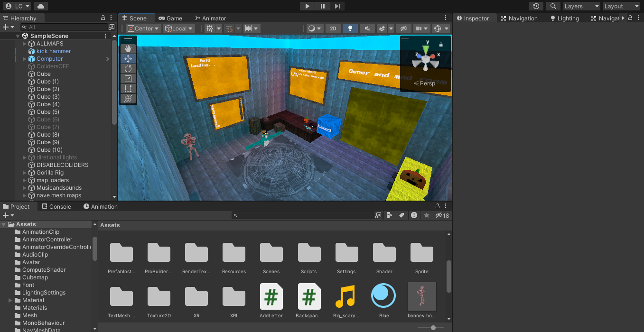Viewport: 644px width, 332px height.
Task: Toggle scene effects (skybox, fog)
Action: [382, 28]
